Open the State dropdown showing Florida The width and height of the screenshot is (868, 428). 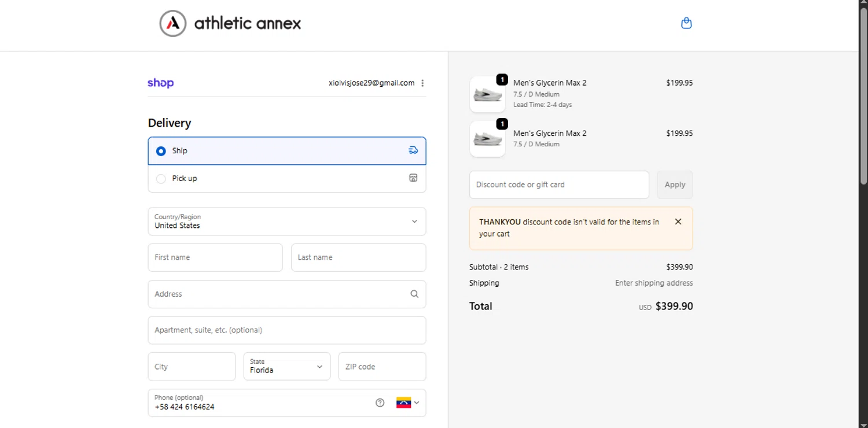click(287, 366)
